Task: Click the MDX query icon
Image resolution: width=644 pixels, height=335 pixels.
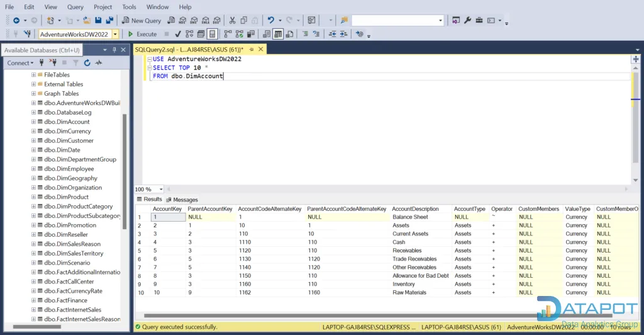Action: [182, 20]
